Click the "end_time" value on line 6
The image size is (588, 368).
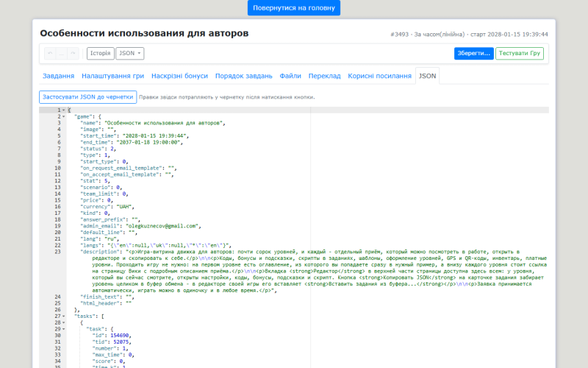[150, 142]
